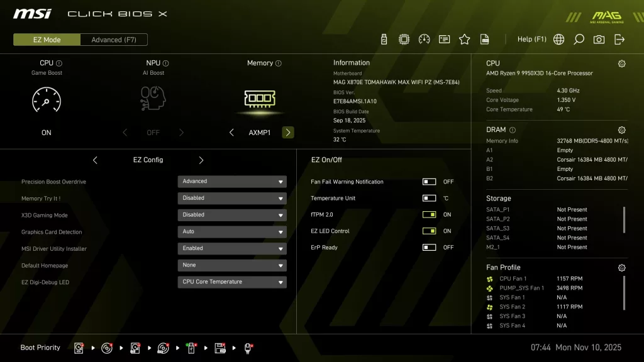Expand the X3D Gaming Mode dropdown
Viewport: 644px width, 362px height.
(231, 214)
